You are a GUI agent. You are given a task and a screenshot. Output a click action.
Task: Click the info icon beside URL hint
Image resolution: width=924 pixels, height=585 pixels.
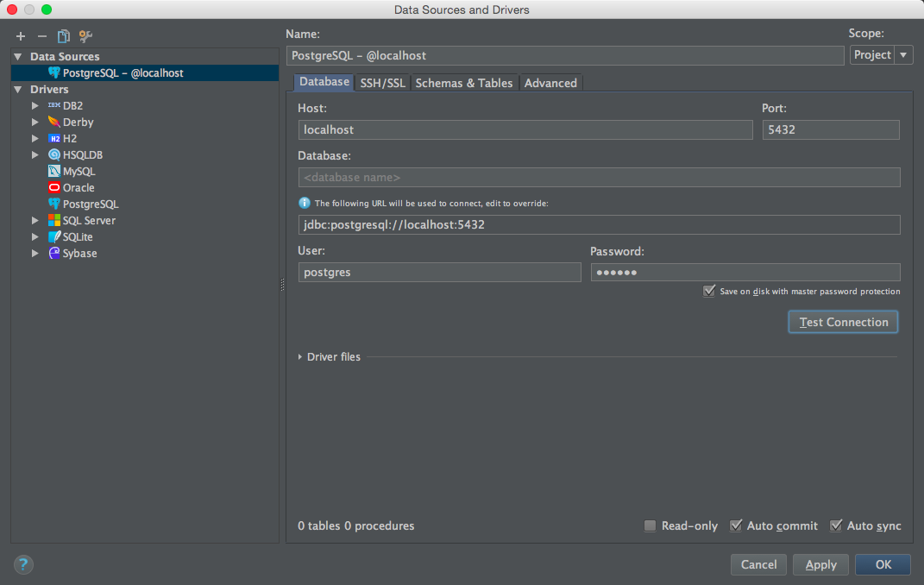[304, 203]
